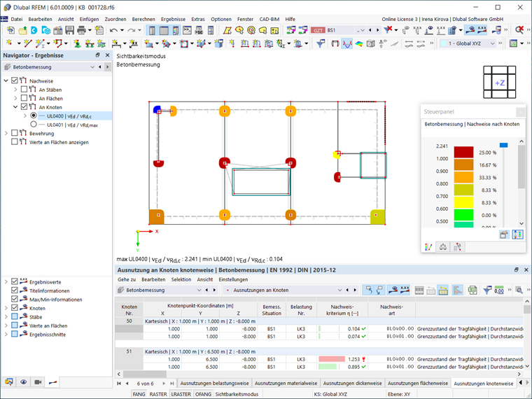This screenshot has width=532, height=399.
Task: Toggle the Nachweise checkbox
Action: (x=14, y=80)
